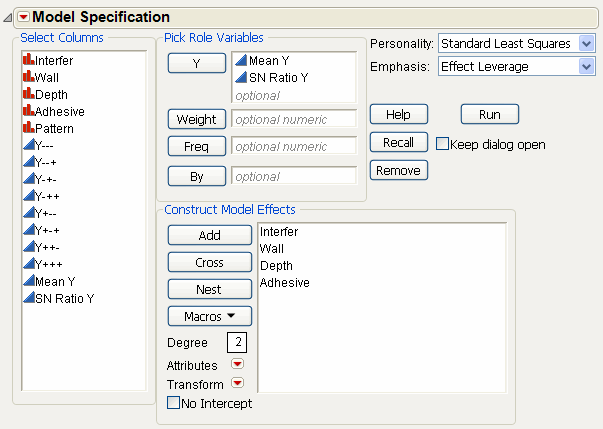Expand the Macros menu button
This screenshot has height=429, width=603.
point(209,316)
